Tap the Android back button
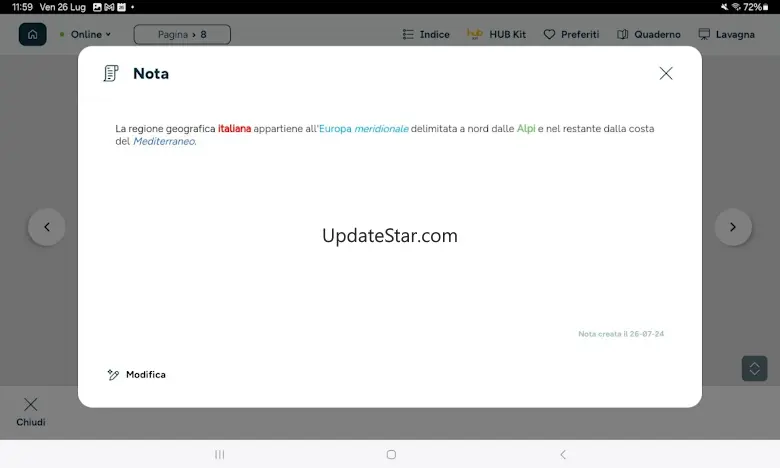The height and width of the screenshot is (468, 780). click(563, 455)
